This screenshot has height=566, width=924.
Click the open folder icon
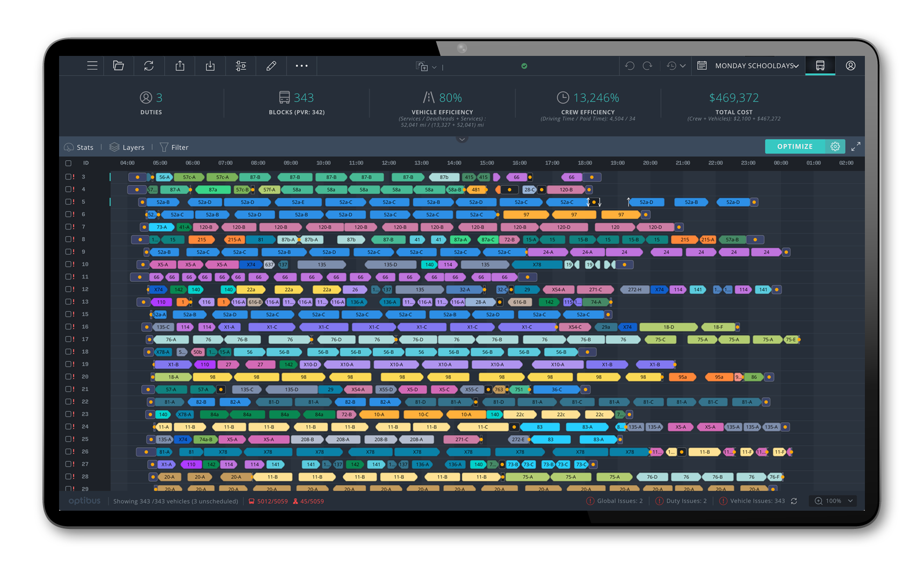coord(119,66)
